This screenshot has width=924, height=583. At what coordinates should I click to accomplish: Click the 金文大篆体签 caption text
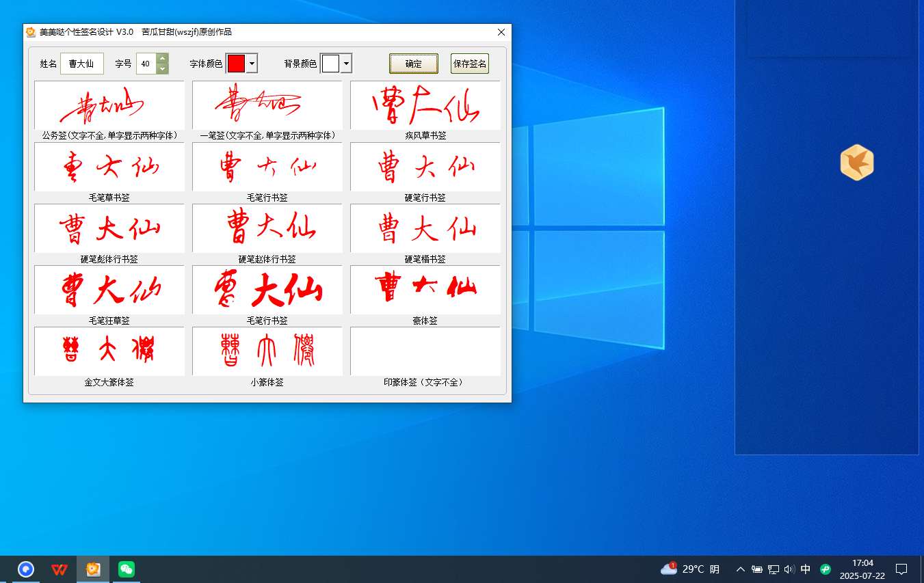(109, 382)
